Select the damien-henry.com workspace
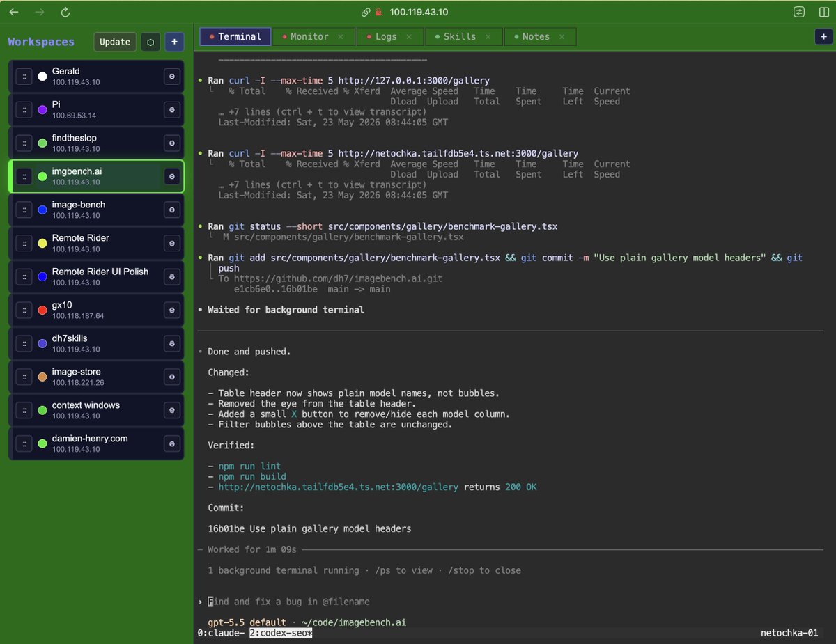The height and width of the screenshot is (644, 836). [x=96, y=444]
